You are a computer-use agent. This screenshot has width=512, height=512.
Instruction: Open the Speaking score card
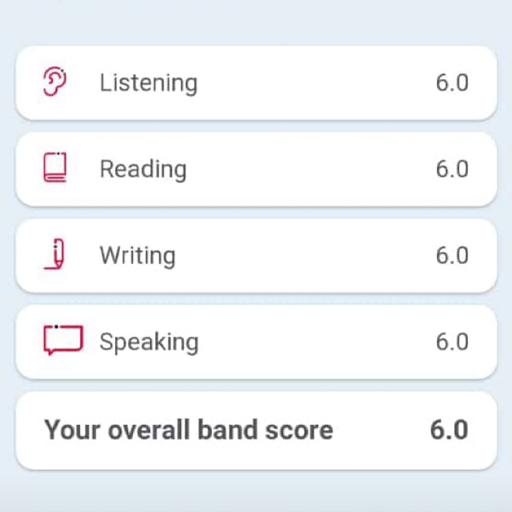tap(256, 342)
